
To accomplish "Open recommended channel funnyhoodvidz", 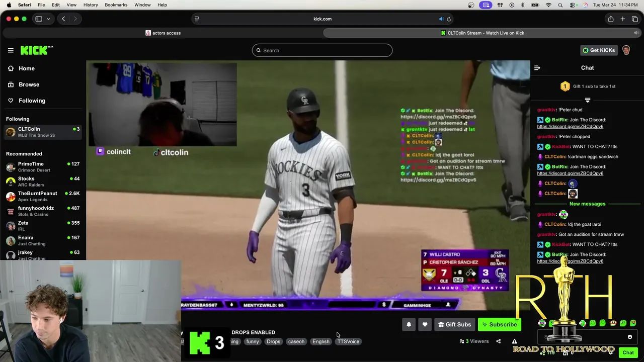I will pyautogui.click(x=43, y=211).
